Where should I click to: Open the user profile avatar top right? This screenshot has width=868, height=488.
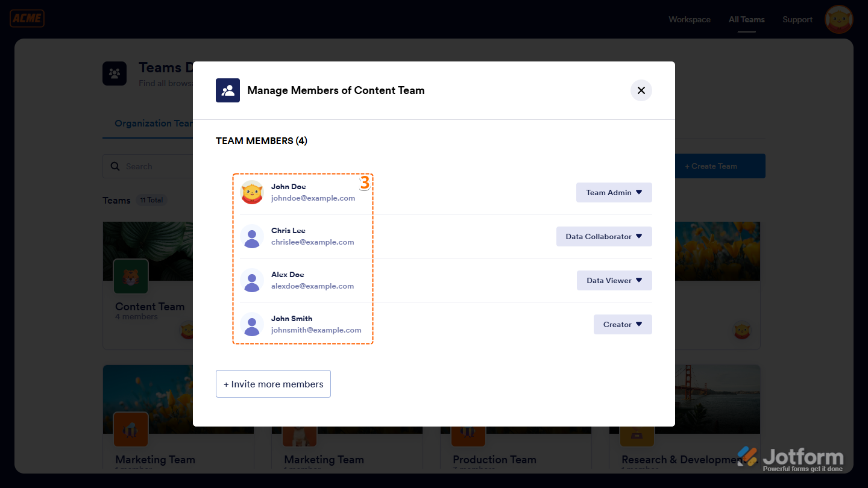[x=838, y=19]
